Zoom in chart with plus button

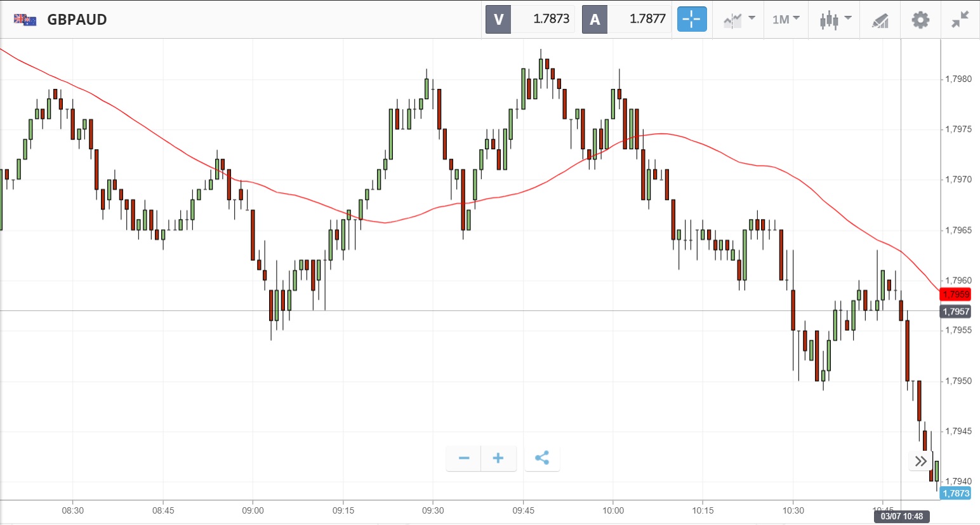[x=498, y=458]
